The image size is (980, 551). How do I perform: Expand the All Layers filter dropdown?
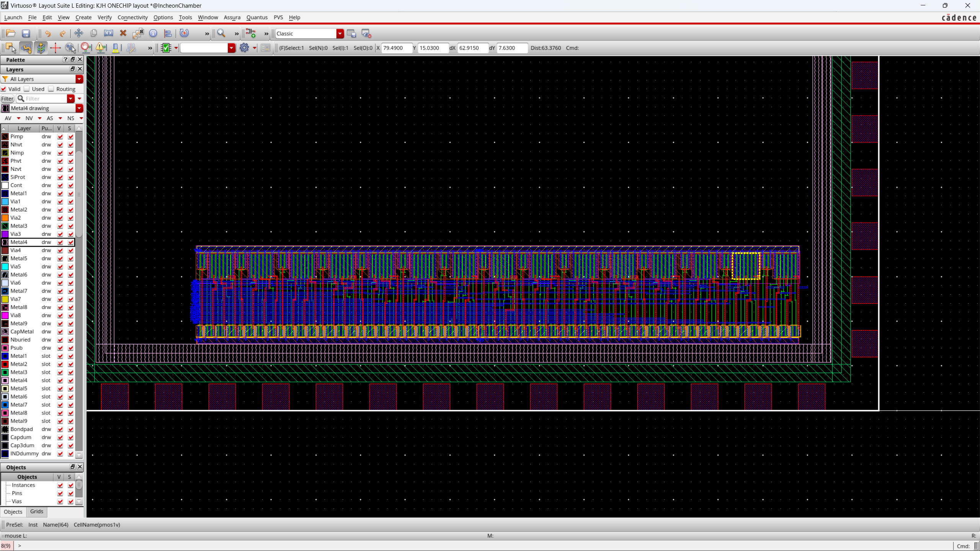79,79
